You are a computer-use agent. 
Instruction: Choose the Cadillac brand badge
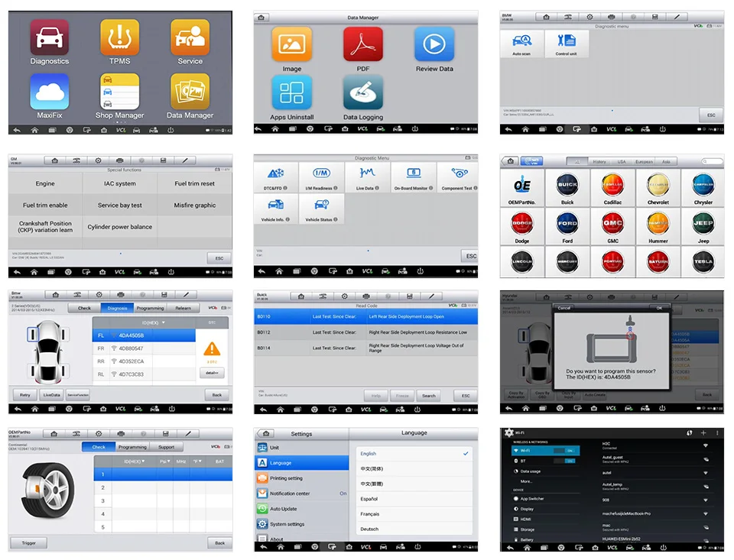click(612, 185)
